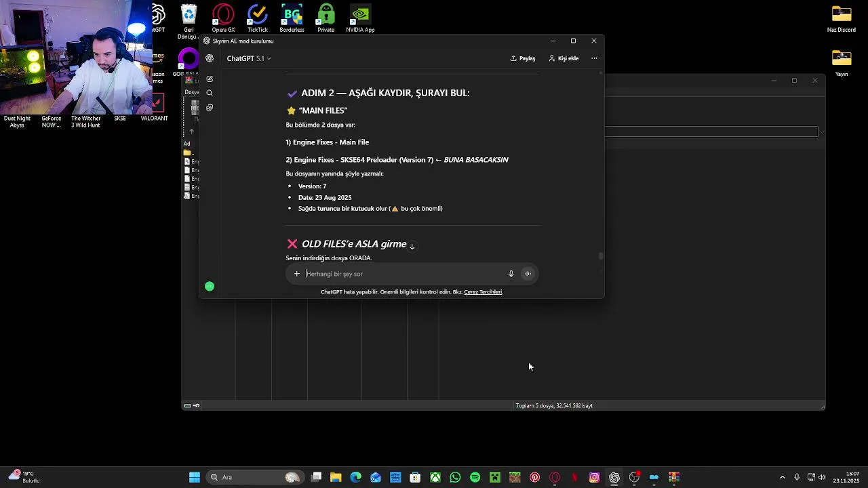
Task: Click the 'Toplam 5 dosya, 32.541.592 bayt' status text
Action: [554, 406]
